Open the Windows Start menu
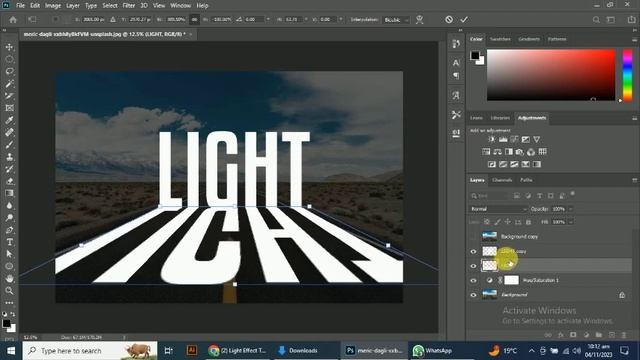The image size is (640, 360). 11,351
